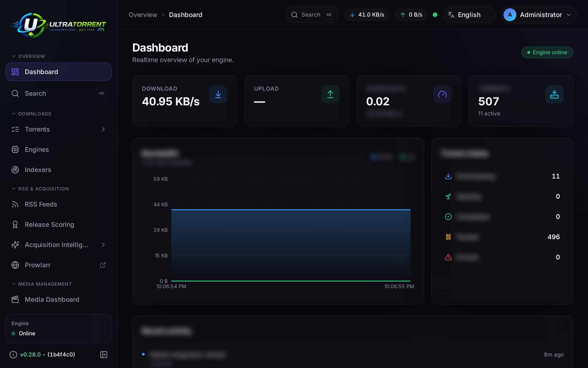Collapse the OVERVIEW group
This screenshot has width=588, height=368.
(28, 56)
